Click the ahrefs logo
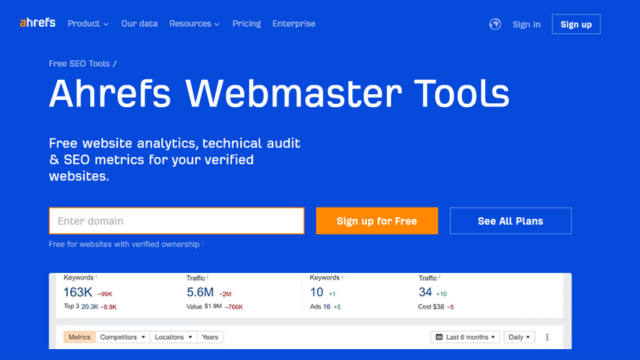The height and width of the screenshot is (360, 640). [x=38, y=23]
